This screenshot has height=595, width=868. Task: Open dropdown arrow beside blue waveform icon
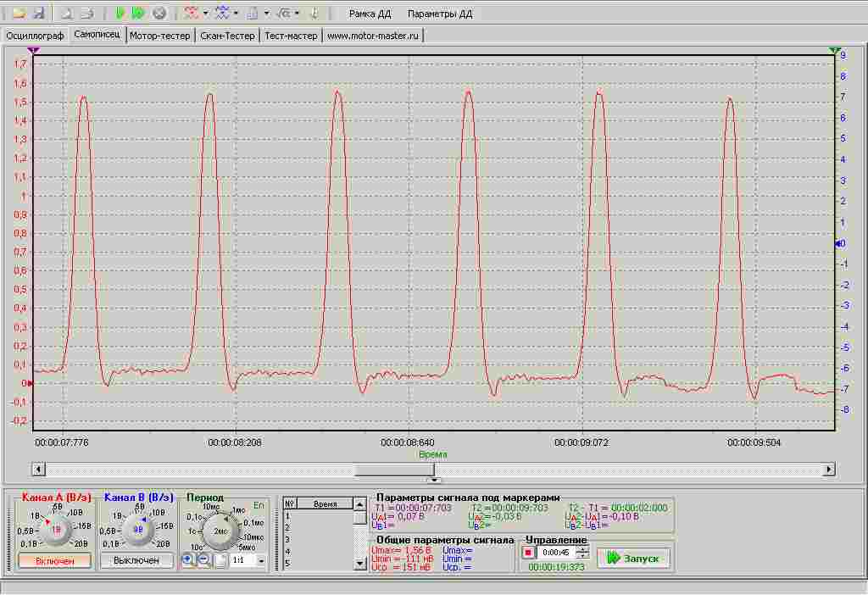(x=236, y=14)
